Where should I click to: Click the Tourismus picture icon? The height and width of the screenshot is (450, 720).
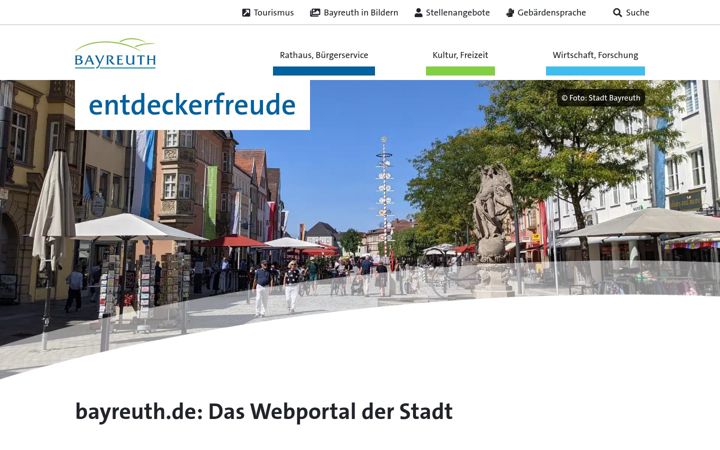[246, 13]
